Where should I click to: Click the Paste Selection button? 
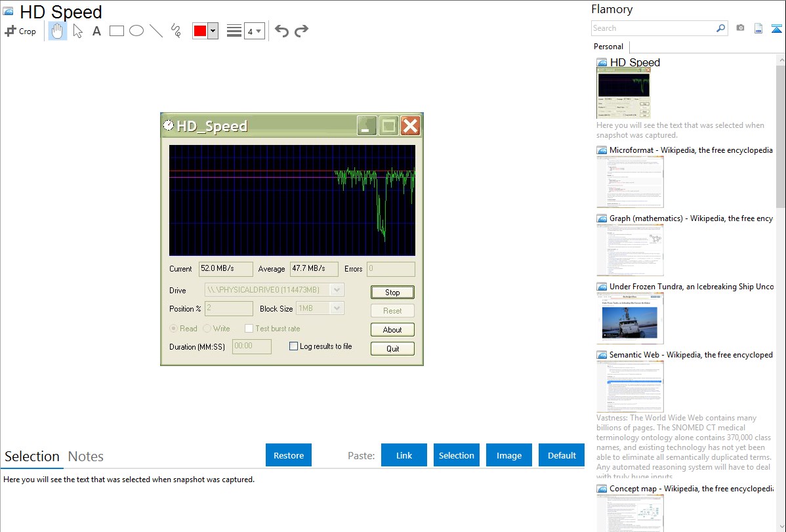coord(457,455)
